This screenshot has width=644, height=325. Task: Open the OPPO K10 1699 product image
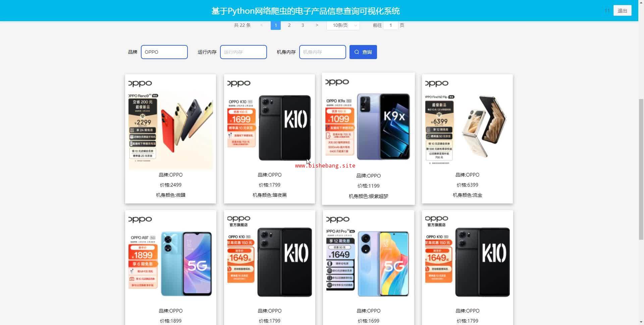click(x=270, y=123)
